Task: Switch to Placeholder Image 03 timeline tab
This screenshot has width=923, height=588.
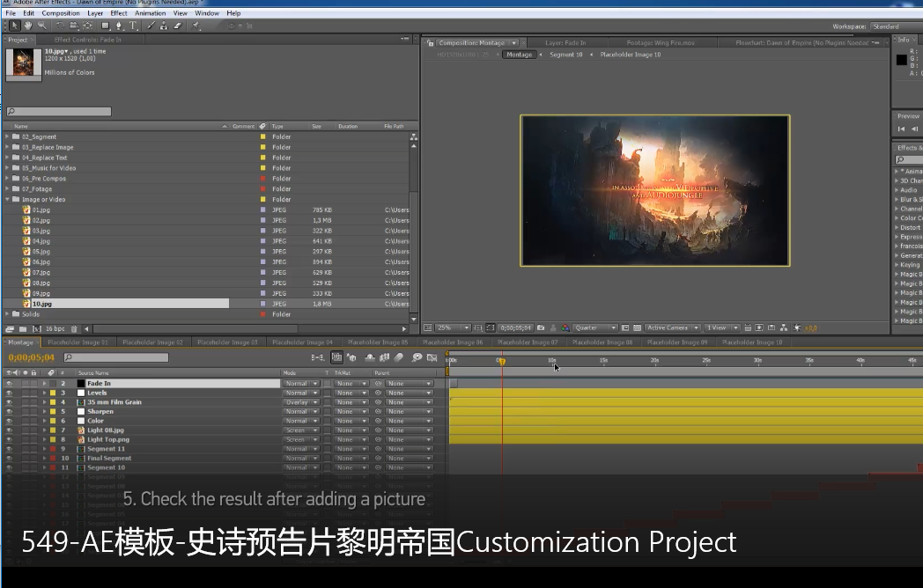Action: [227, 342]
